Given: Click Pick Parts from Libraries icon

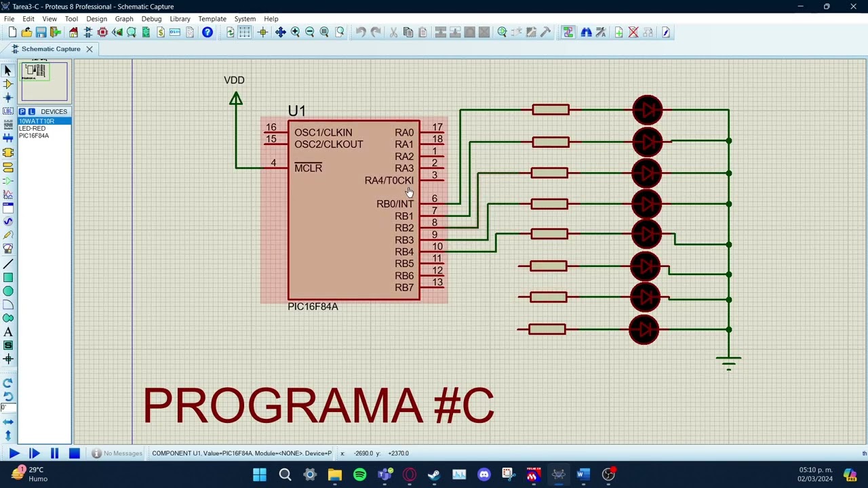Looking at the screenshot, I should [x=502, y=33].
